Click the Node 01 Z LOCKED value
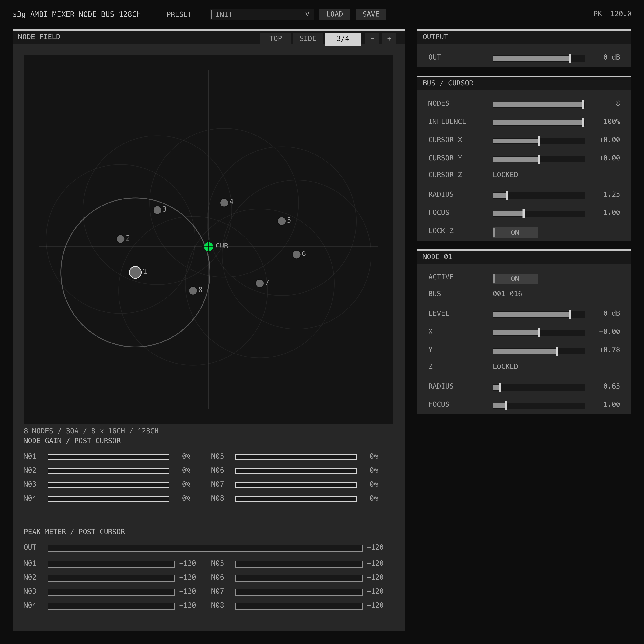The image size is (644, 644). [x=505, y=367]
